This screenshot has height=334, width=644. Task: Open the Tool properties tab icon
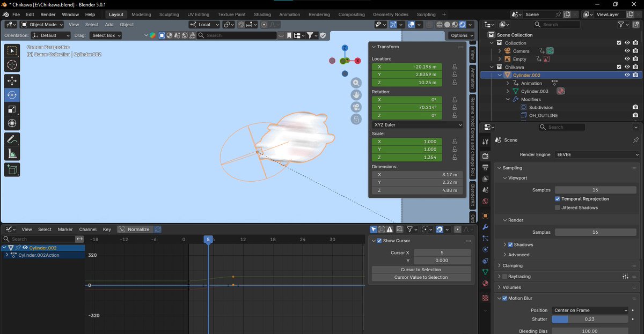[485, 142]
